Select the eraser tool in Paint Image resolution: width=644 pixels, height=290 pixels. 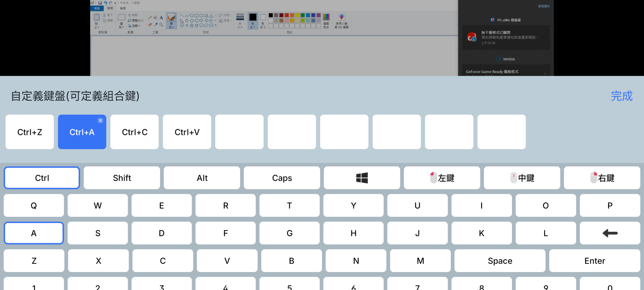[x=150, y=24]
